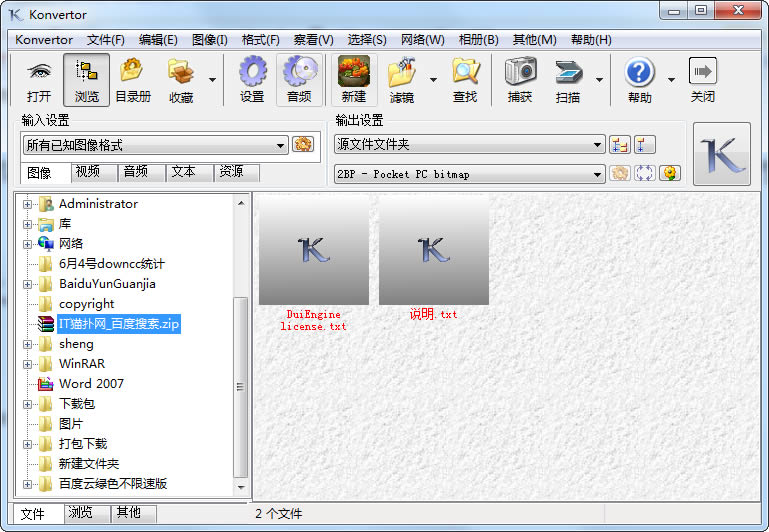Expand the Scan (扫描) dropdown arrow
Screen dimensions: 769x532
pyautogui.click(x=599, y=79)
